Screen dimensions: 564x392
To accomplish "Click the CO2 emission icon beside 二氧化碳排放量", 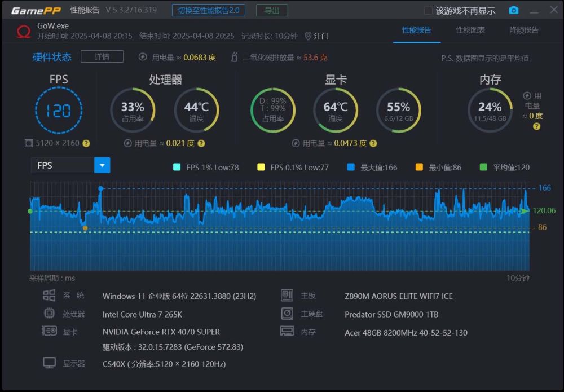I will point(234,57).
